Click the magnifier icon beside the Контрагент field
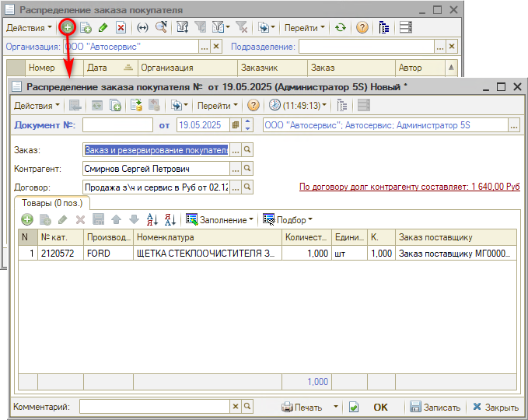The width and height of the screenshot is (528, 420). pos(247,169)
